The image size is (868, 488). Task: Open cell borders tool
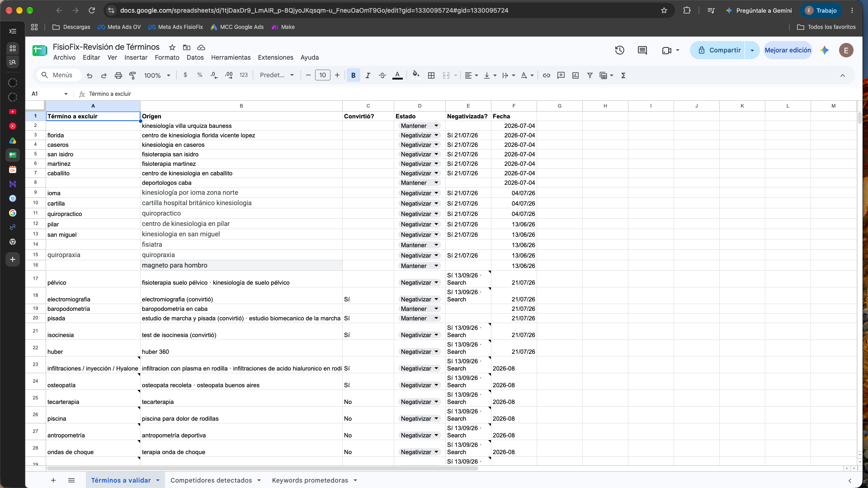click(431, 75)
